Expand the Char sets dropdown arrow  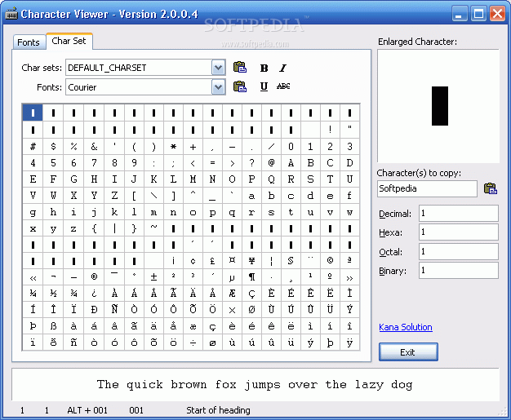(x=218, y=68)
